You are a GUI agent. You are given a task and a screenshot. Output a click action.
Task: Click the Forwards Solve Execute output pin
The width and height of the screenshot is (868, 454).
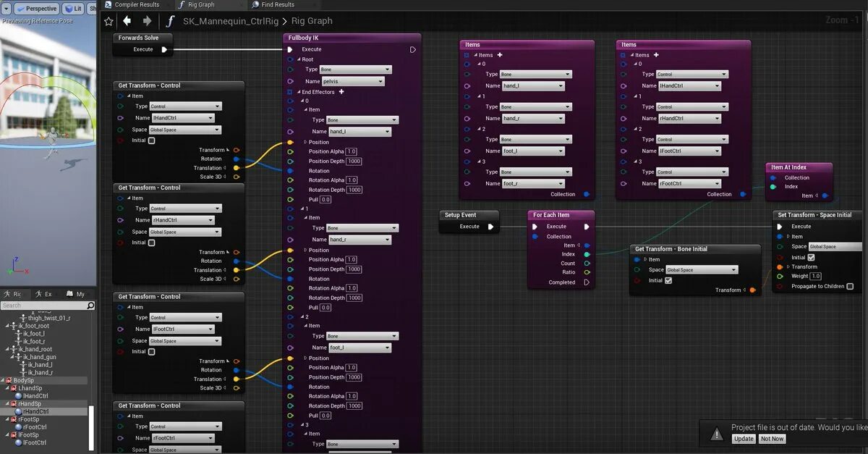164,49
